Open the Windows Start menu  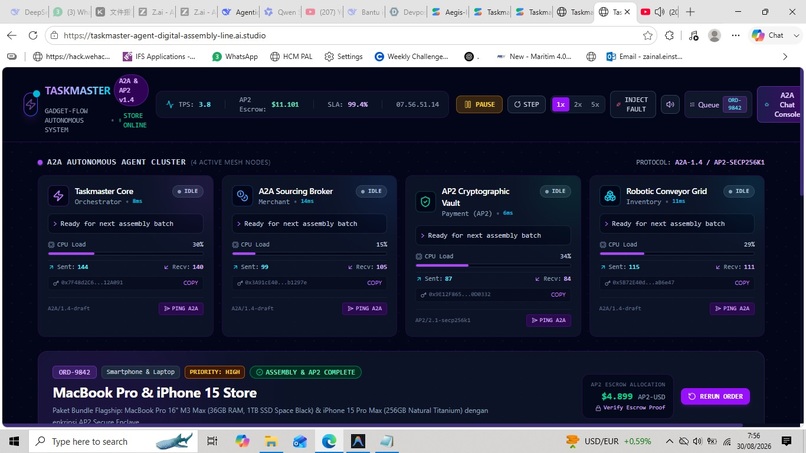tap(14, 441)
